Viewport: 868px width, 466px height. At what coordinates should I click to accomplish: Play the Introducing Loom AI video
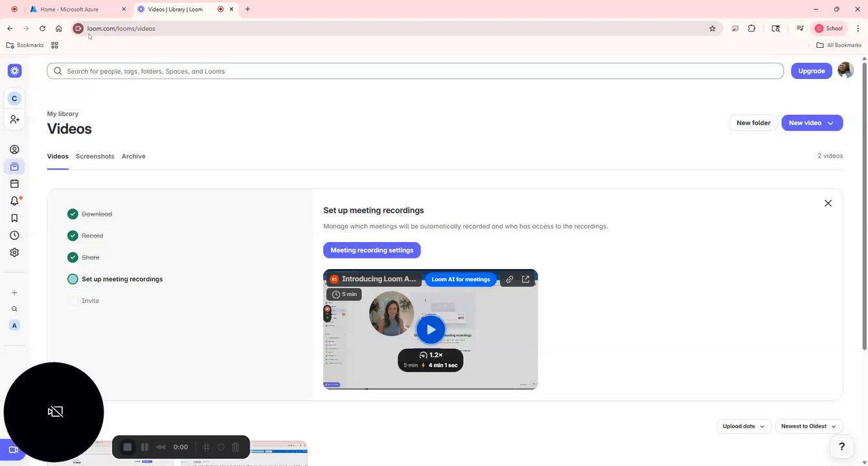pyautogui.click(x=431, y=329)
